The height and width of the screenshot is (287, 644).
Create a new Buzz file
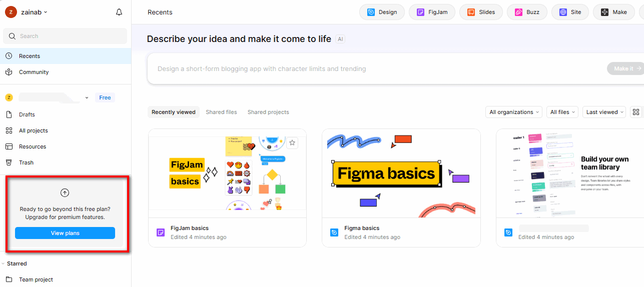[x=527, y=12]
